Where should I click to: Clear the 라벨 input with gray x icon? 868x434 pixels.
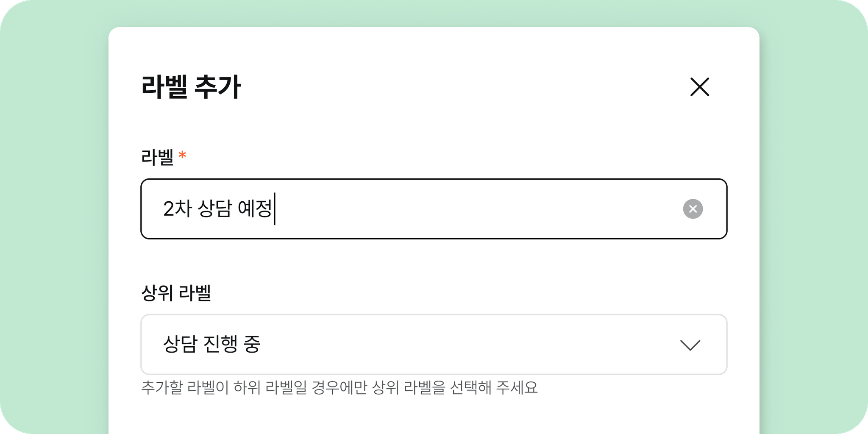[x=693, y=209]
